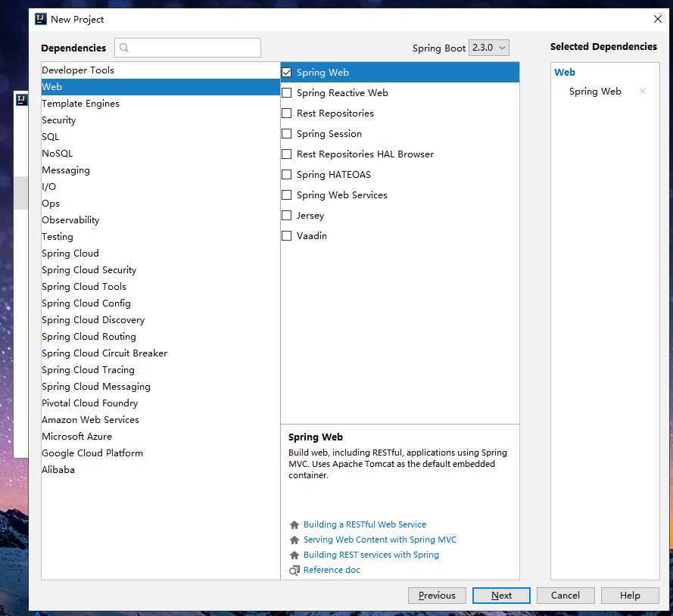The image size is (673, 616).
Task: Select Spring Cloud Messaging category
Action: pos(160,387)
